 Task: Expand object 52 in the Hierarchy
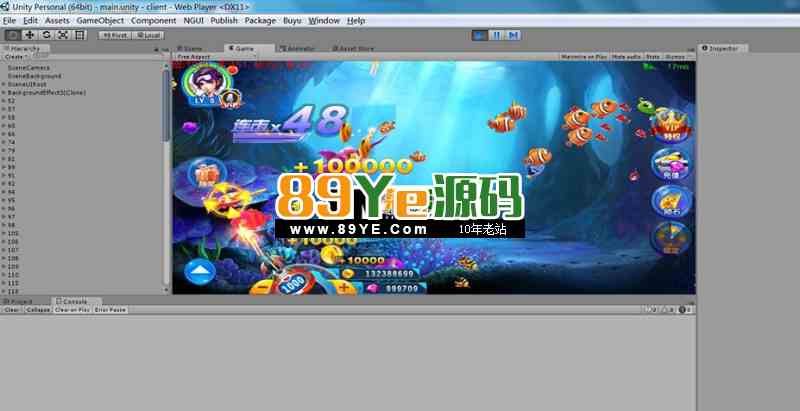coord(4,101)
